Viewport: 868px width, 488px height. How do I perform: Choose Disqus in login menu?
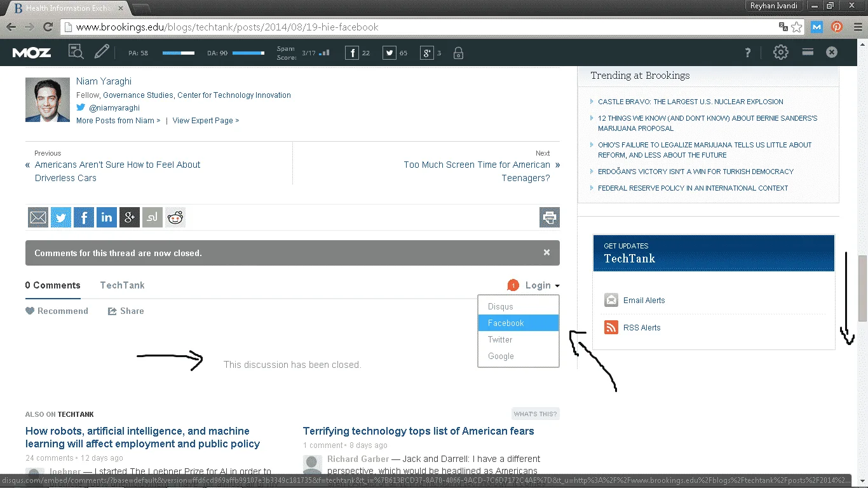(x=519, y=306)
